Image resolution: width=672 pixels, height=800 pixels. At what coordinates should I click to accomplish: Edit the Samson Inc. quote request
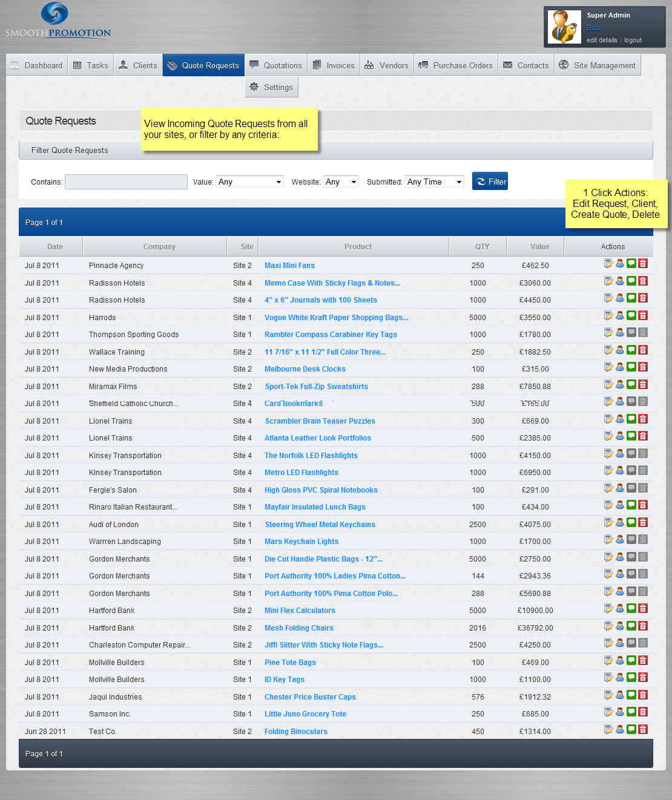point(608,712)
